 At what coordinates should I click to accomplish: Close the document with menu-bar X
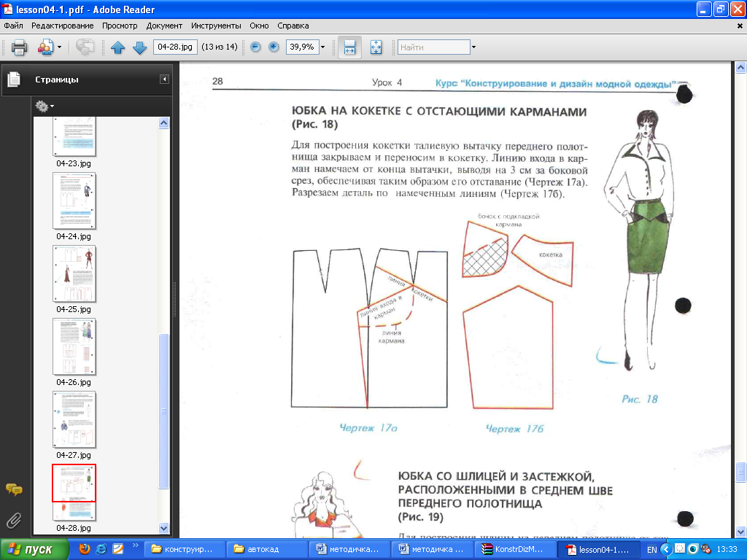(740, 26)
